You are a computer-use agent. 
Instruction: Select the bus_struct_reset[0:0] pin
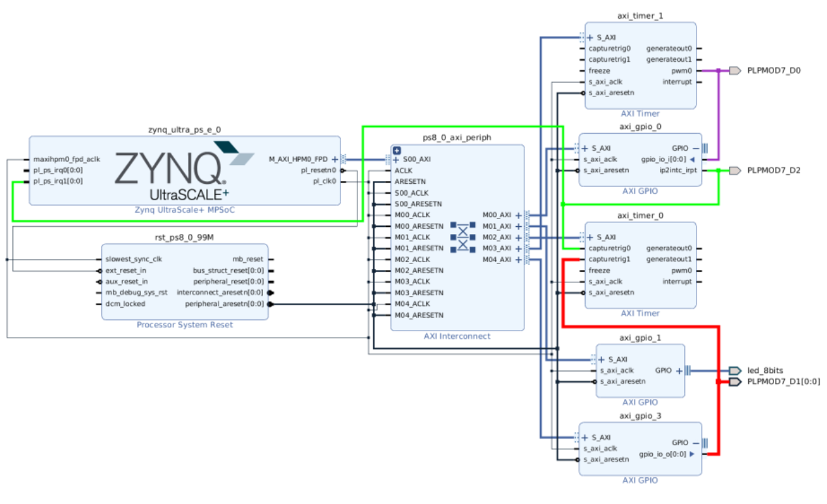228,270
